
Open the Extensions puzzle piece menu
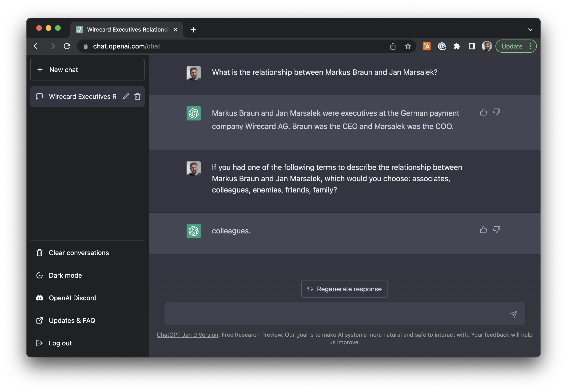457,46
